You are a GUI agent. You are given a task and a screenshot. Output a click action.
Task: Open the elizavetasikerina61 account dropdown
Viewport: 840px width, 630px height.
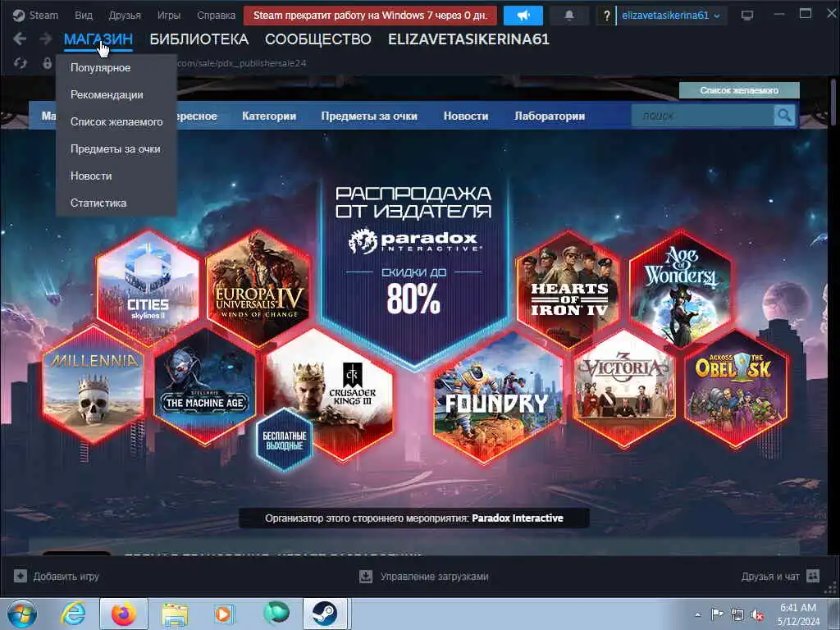[670, 16]
